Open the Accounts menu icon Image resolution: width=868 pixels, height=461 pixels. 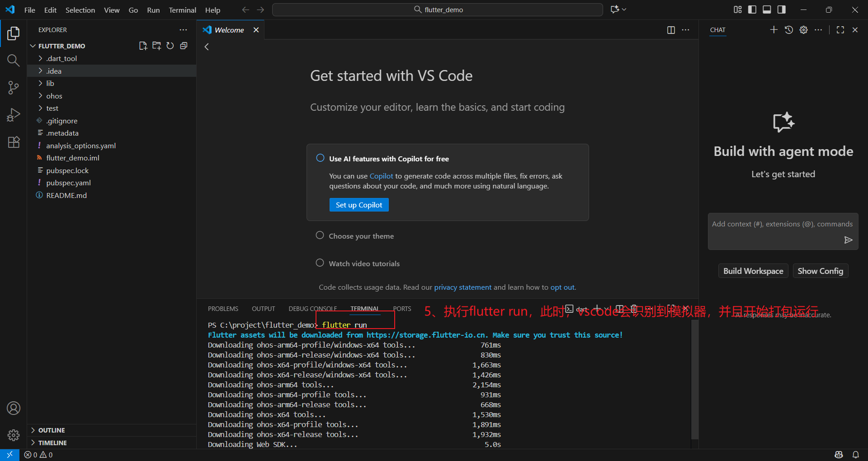[x=14, y=408]
